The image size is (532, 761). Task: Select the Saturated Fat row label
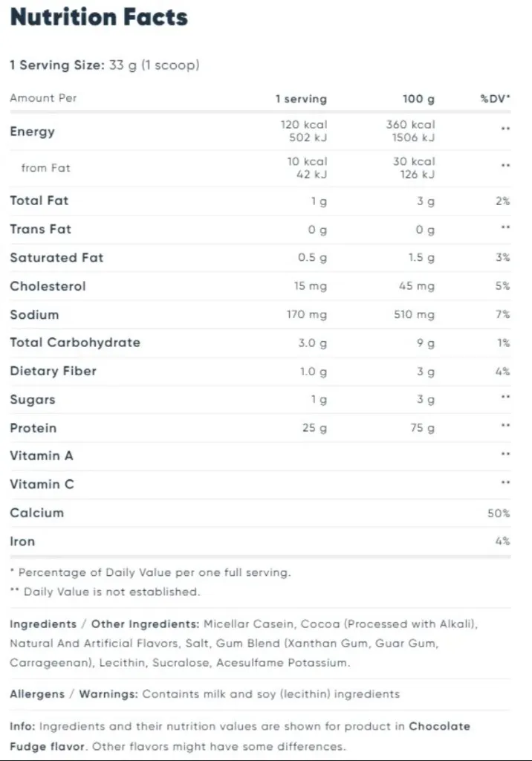coord(56,258)
